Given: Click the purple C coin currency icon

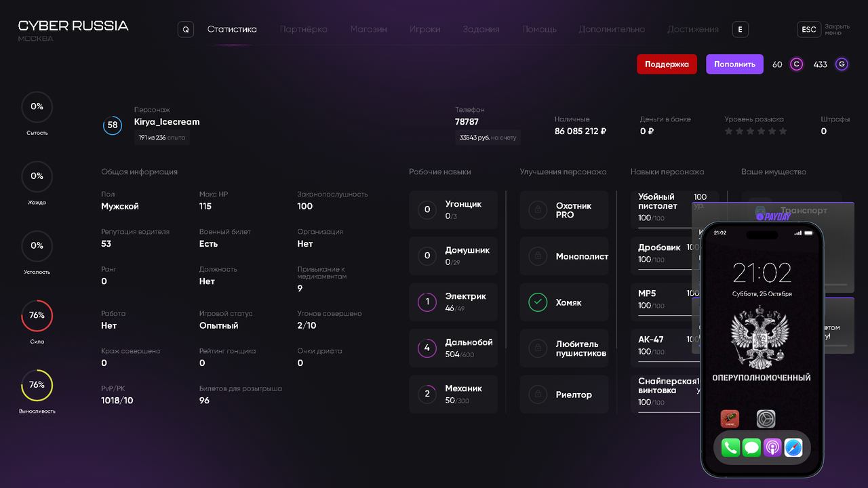Looking at the screenshot, I should click(797, 64).
